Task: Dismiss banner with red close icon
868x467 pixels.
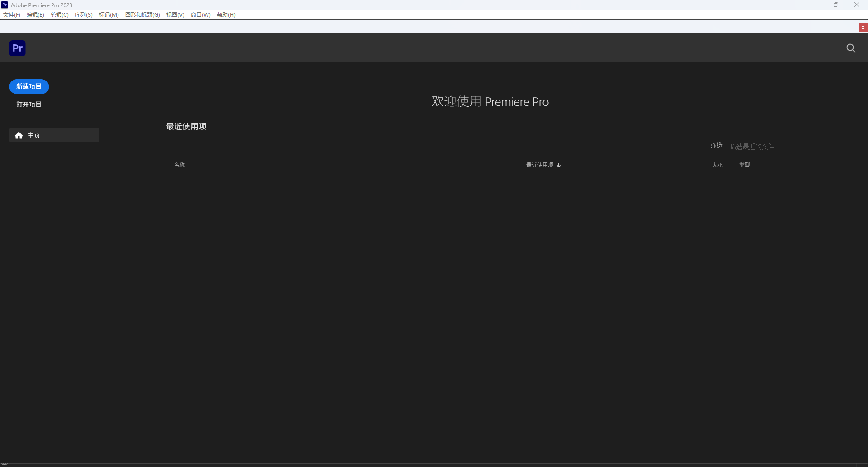Action: tap(863, 28)
